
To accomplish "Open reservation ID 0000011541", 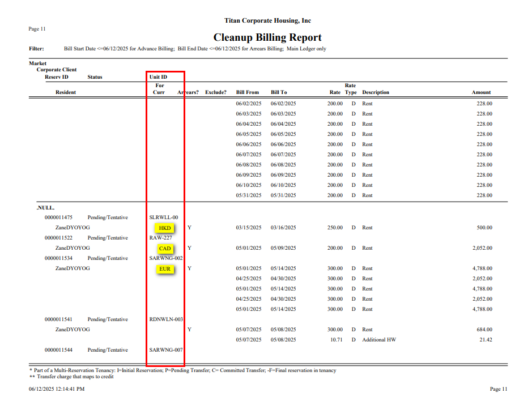I will pos(58,319).
